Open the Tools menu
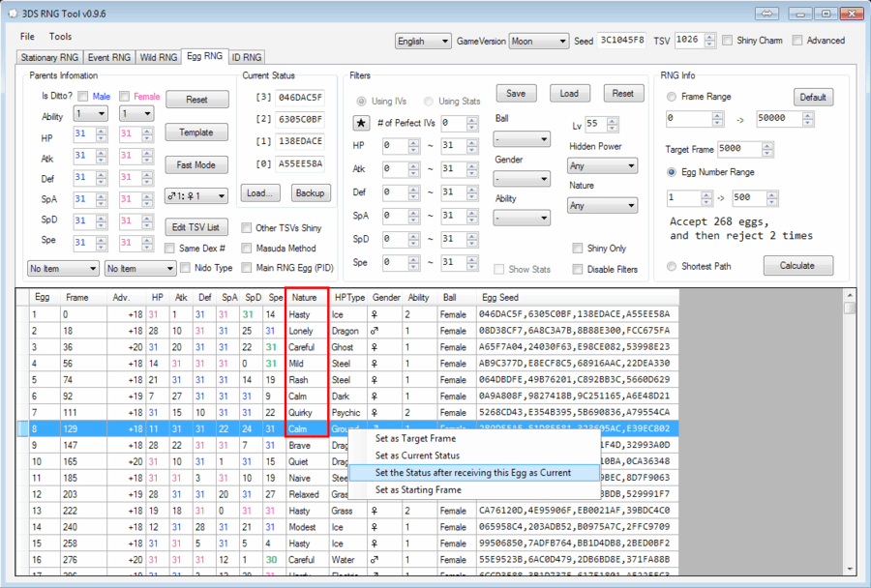871x588 pixels. pos(61,35)
